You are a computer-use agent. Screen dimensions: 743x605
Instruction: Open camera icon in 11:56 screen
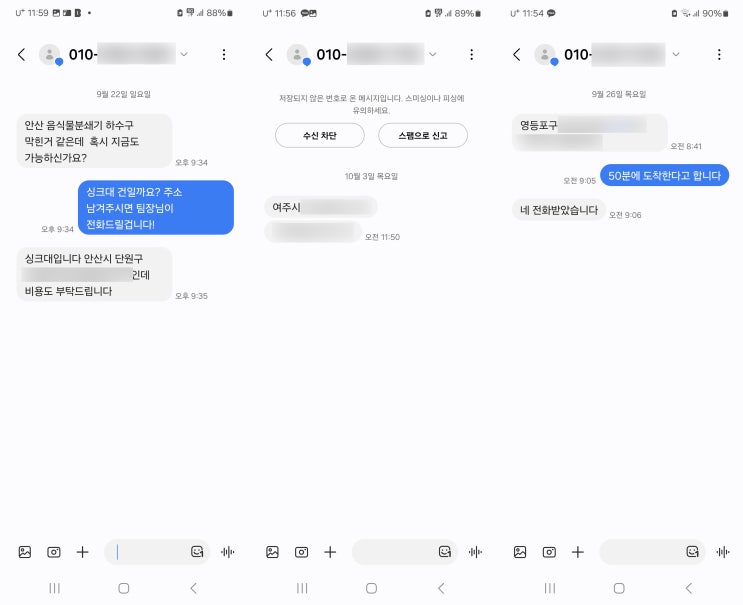301,552
